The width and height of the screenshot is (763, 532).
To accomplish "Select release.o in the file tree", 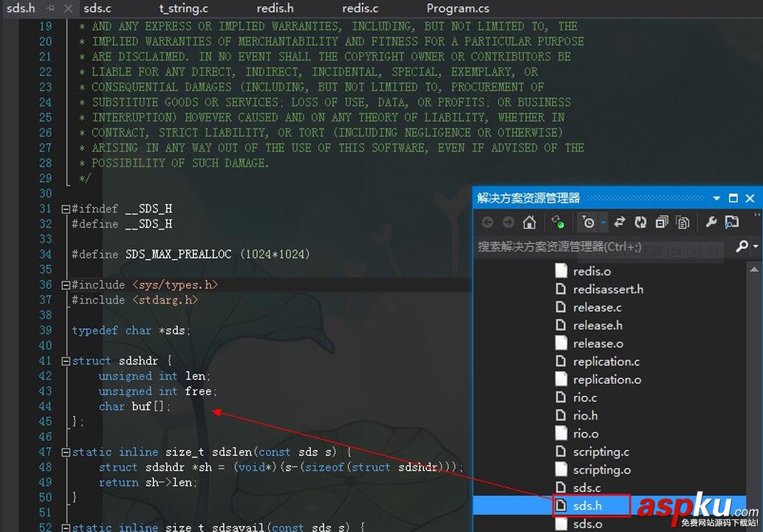I will [598, 343].
